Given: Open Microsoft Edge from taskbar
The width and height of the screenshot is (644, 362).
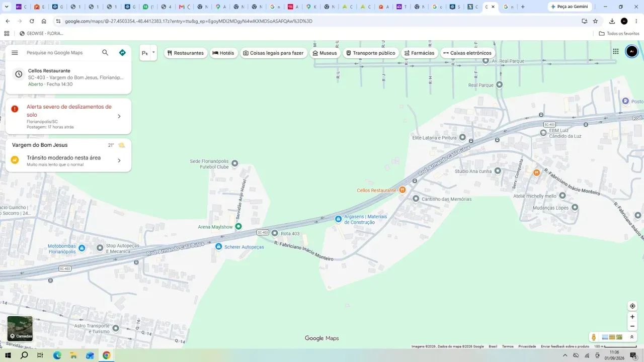Looking at the screenshot, I should point(57,355).
